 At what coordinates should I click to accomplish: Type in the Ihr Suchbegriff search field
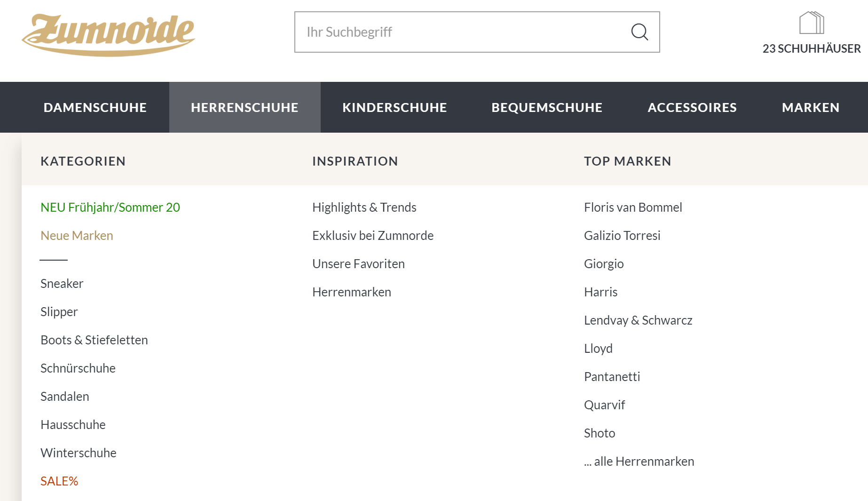pos(461,32)
